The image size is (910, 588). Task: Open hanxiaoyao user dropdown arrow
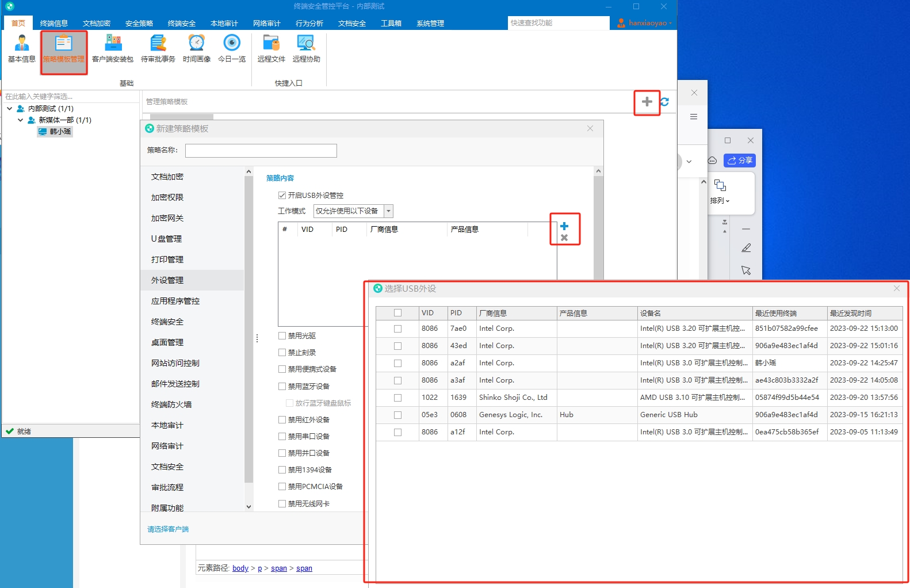click(670, 24)
